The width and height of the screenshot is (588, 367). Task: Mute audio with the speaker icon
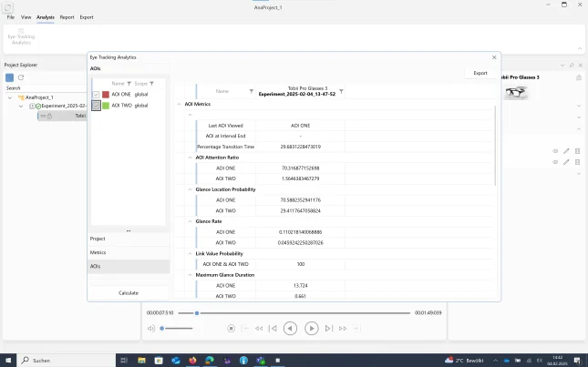coord(151,329)
